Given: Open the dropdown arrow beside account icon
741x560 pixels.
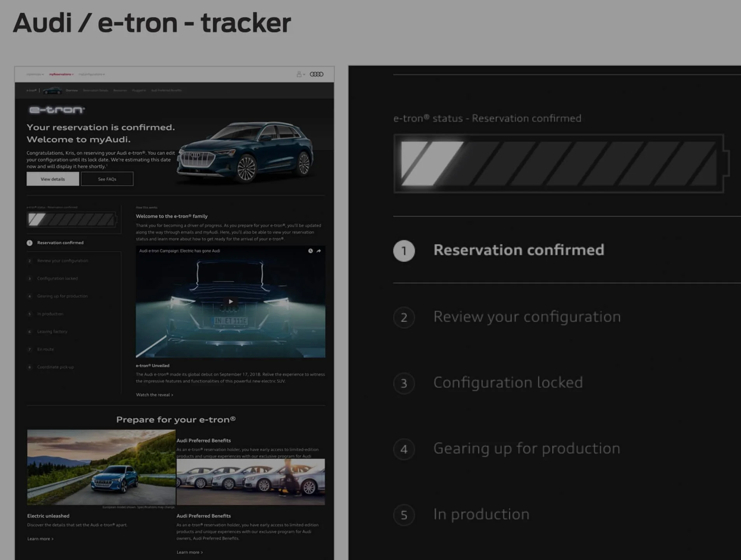Looking at the screenshot, I should [304, 74].
